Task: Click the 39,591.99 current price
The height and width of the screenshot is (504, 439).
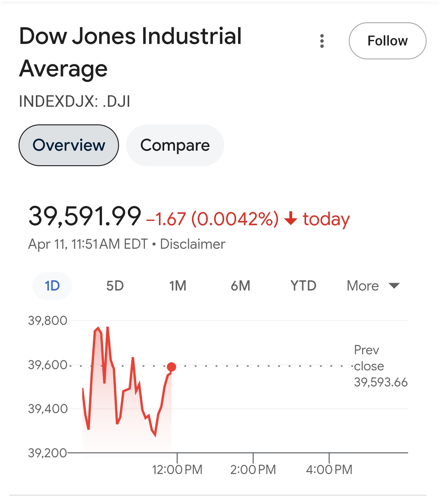Action: coord(85,216)
